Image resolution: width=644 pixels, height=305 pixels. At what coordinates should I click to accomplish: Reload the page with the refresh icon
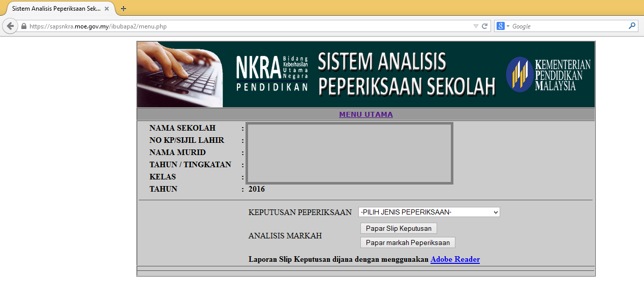coord(485,26)
